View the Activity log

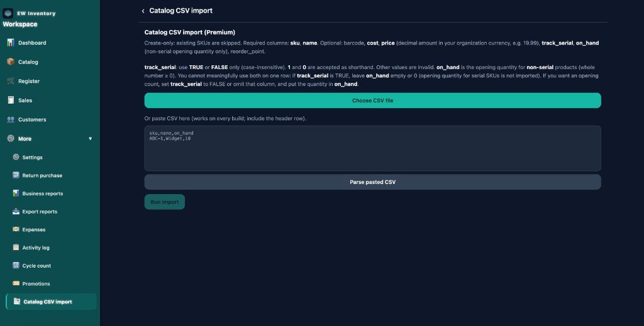tap(36, 247)
